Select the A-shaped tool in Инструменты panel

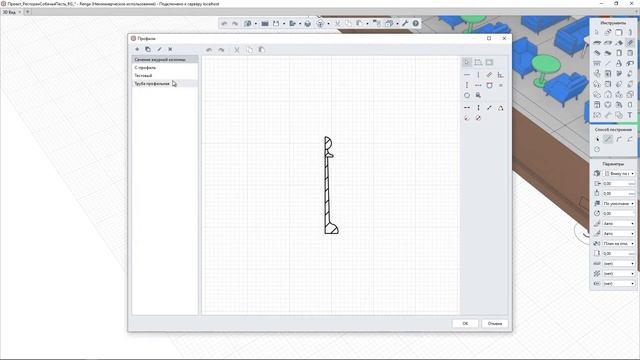coord(619,63)
